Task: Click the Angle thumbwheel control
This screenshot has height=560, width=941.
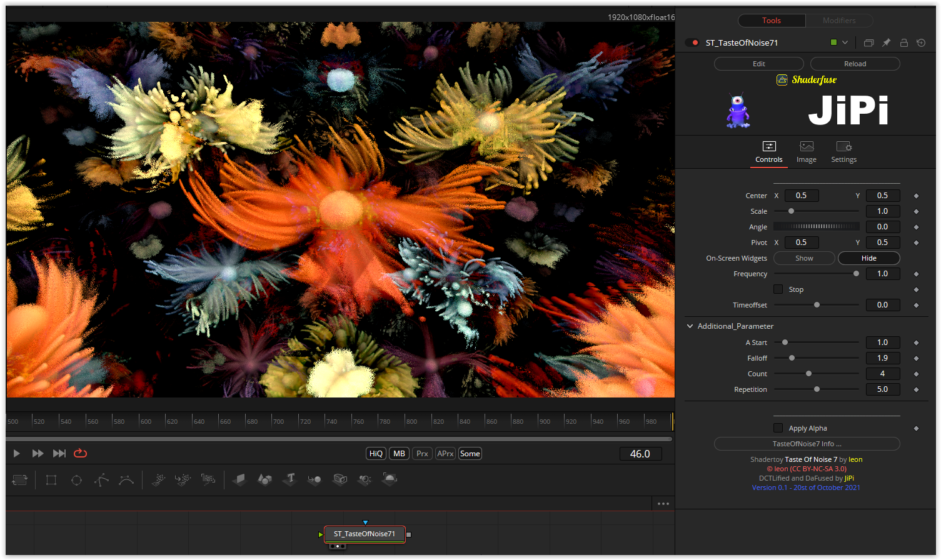Action: [x=817, y=227]
